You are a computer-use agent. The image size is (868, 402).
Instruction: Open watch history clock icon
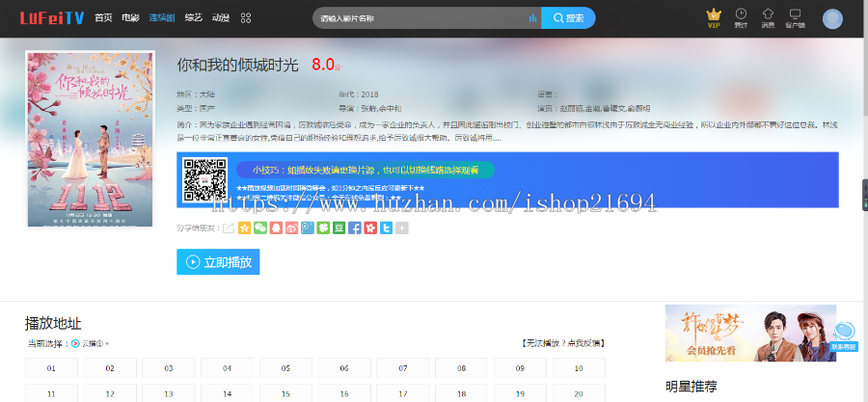tap(741, 18)
